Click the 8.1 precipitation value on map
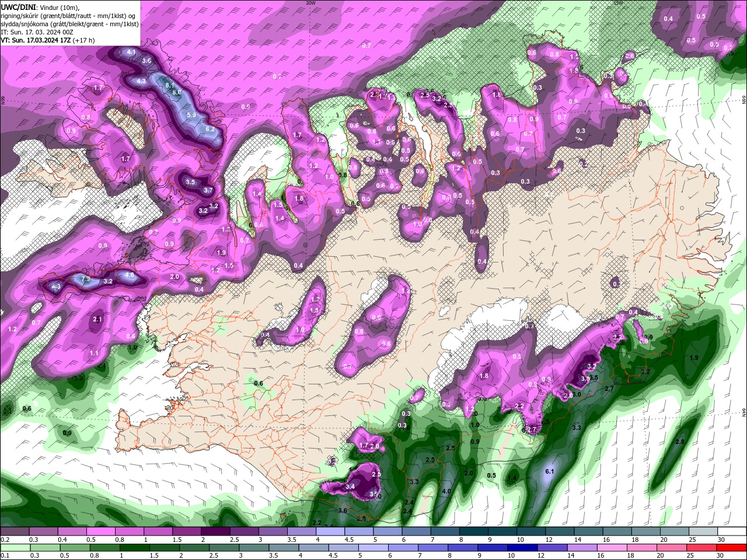This screenshot has height=560, width=747. pos(170,85)
